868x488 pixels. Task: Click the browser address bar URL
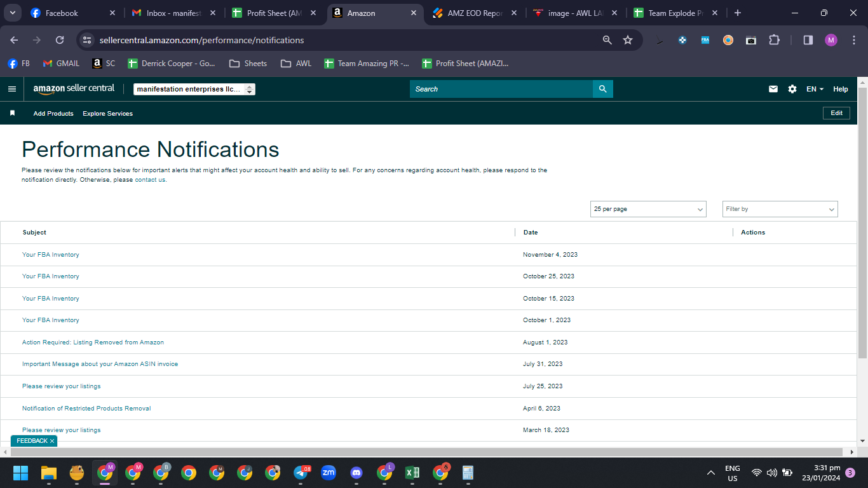coord(201,40)
